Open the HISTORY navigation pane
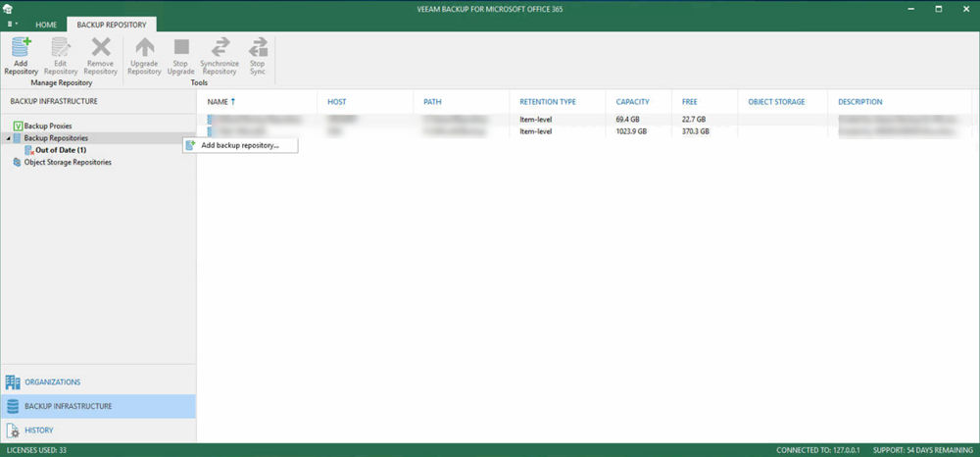The width and height of the screenshot is (980, 457). click(98, 431)
